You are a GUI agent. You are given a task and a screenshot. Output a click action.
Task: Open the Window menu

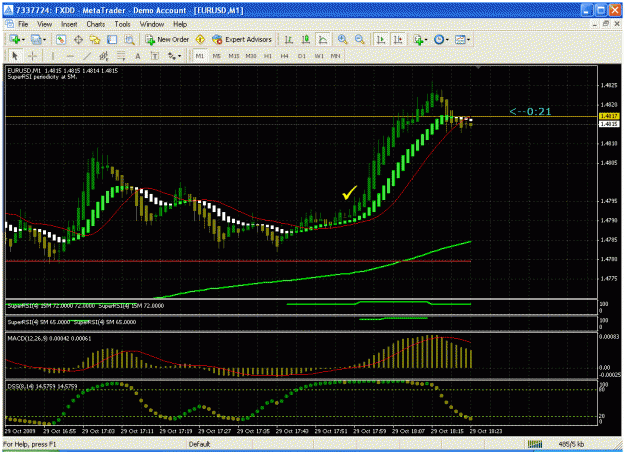[151, 24]
